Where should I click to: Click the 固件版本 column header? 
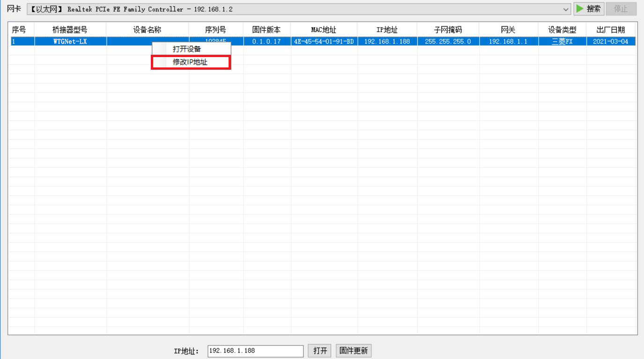point(267,29)
